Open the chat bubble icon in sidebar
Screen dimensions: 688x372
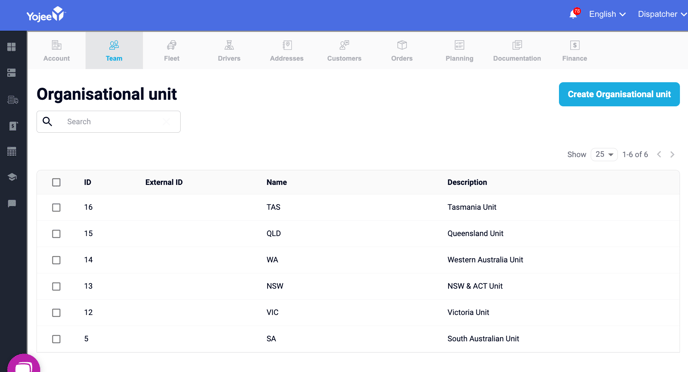(x=12, y=204)
